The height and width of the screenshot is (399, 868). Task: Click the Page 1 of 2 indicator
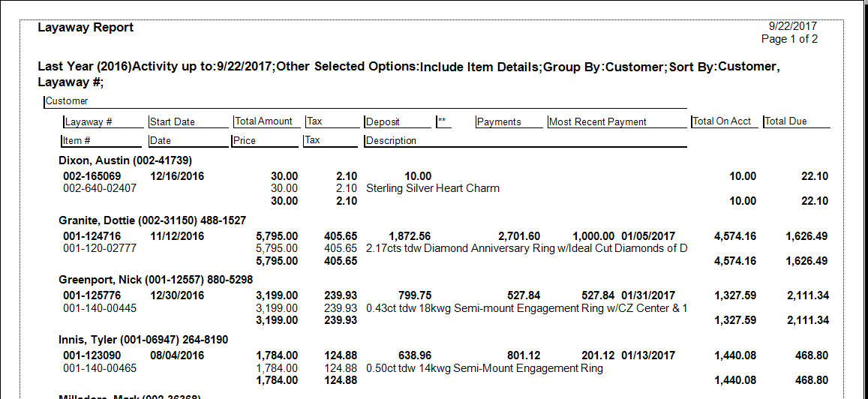(789, 39)
